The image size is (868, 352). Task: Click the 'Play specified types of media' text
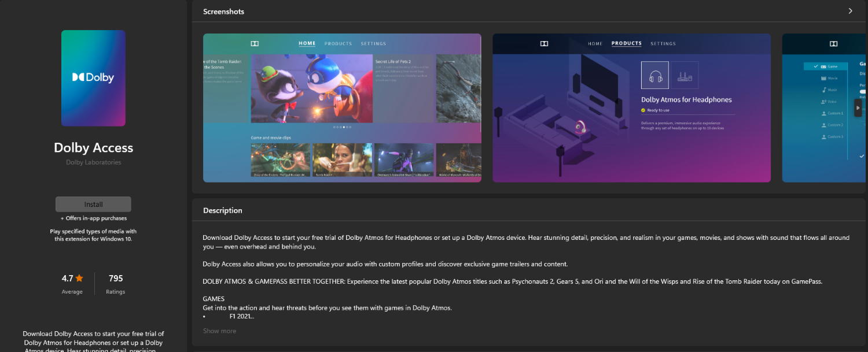(x=94, y=235)
